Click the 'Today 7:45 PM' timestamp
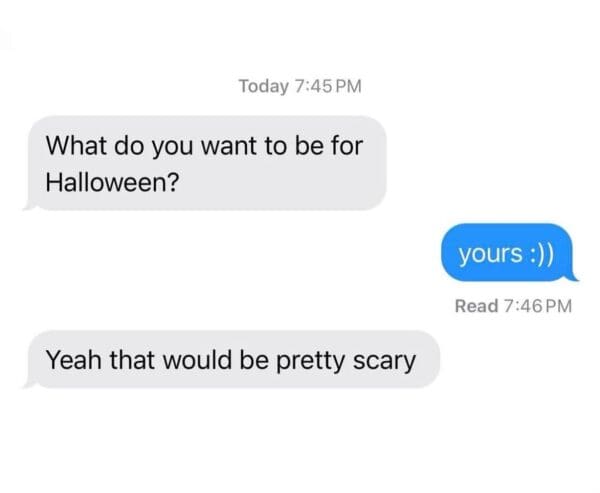The width and height of the screenshot is (600, 493). (x=300, y=86)
